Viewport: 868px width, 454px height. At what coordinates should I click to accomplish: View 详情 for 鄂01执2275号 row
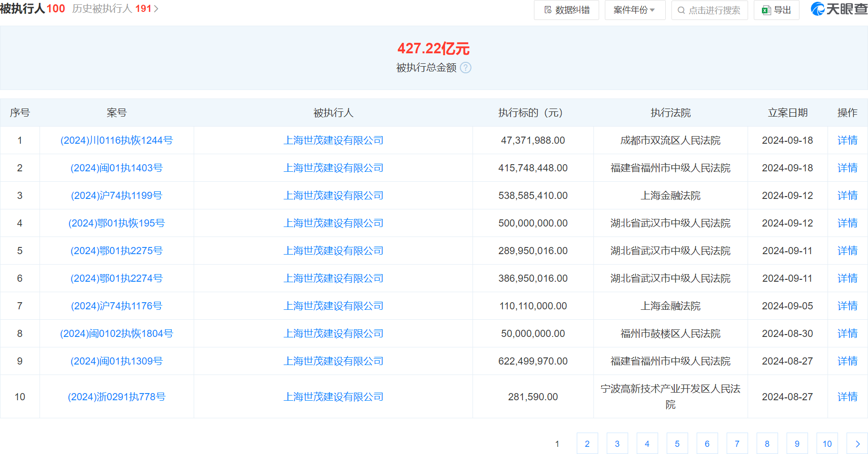(x=848, y=251)
